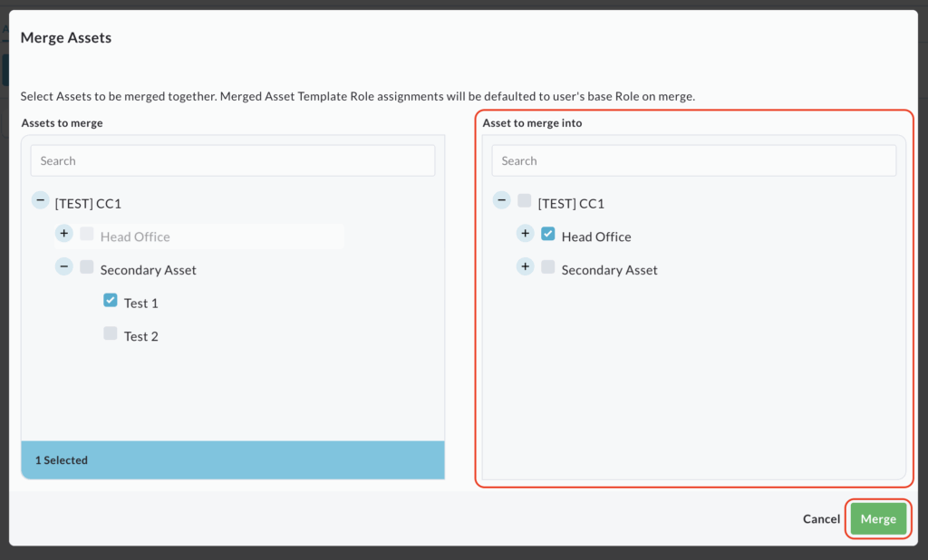Screen dimensions: 928x560
Task: Cancel the Merge Assets dialog
Action: pyautogui.click(x=821, y=519)
